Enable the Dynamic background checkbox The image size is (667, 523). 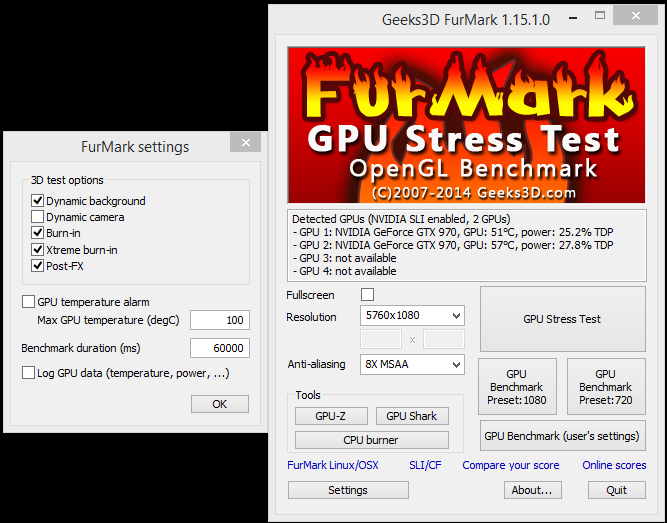pos(37,200)
